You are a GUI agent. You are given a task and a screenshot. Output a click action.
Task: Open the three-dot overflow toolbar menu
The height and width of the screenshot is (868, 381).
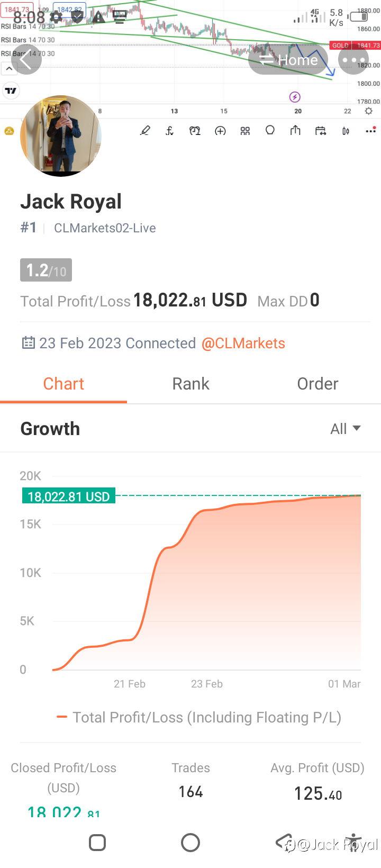pyautogui.click(x=370, y=131)
